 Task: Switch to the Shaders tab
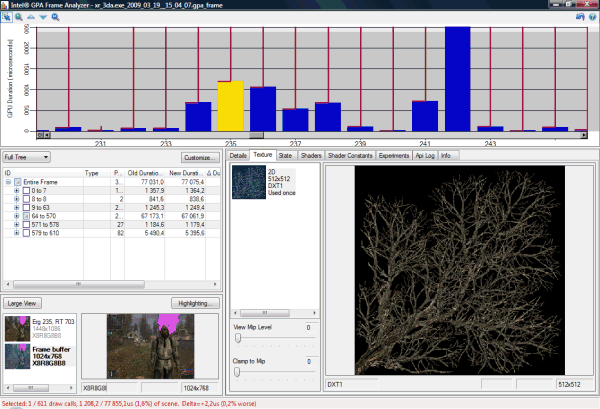pos(311,156)
